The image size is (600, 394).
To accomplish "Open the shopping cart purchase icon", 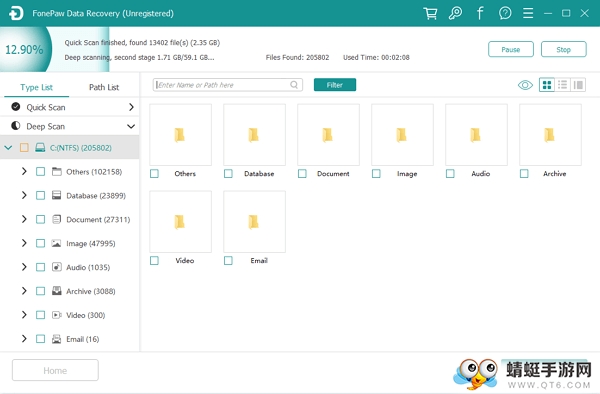I will point(430,13).
